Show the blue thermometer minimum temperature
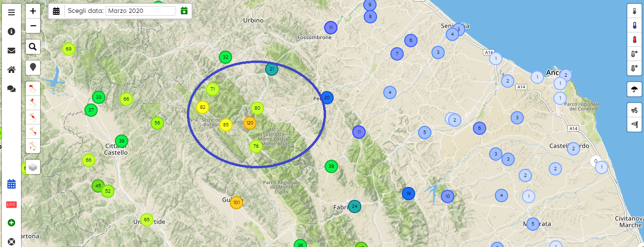 tap(634, 25)
